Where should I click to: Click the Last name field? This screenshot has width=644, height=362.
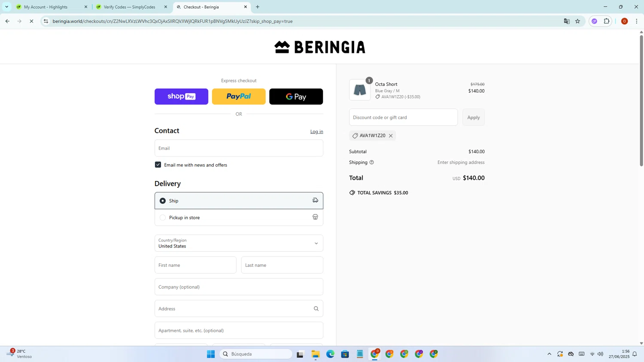[x=282, y=265]
